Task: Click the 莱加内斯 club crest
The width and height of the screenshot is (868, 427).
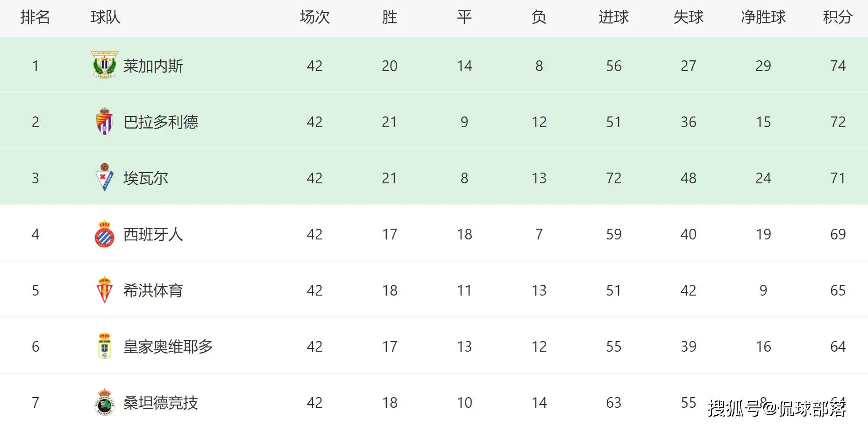Action: pyautogui.click(x=105, y=65)
